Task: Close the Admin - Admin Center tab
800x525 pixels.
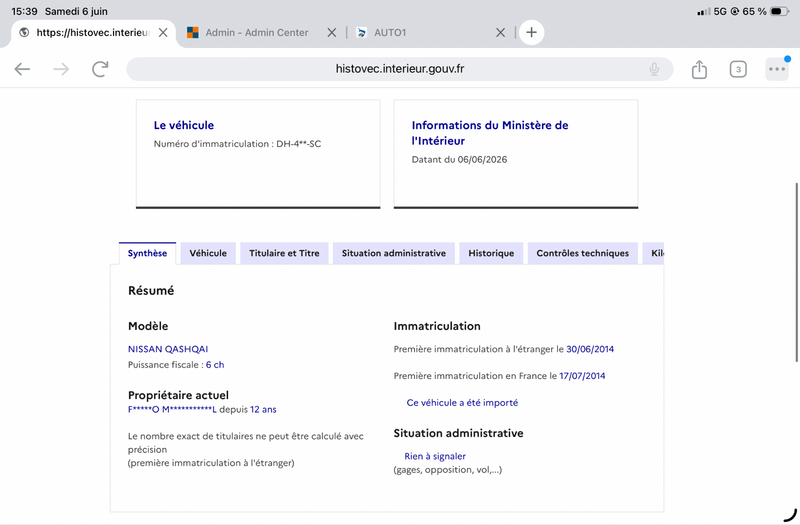Action: tap(332, 33)
